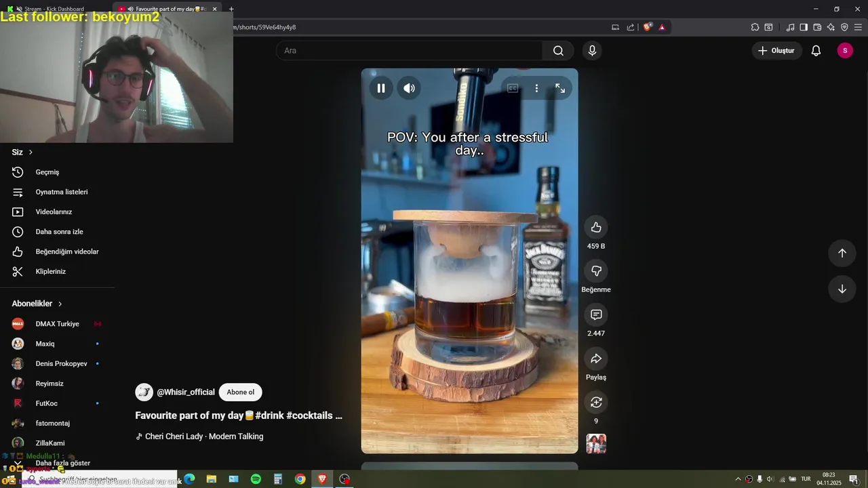Open File Explorer from the taskbar
Viewport: 868px width, 488px height.
tap(212, 479)
